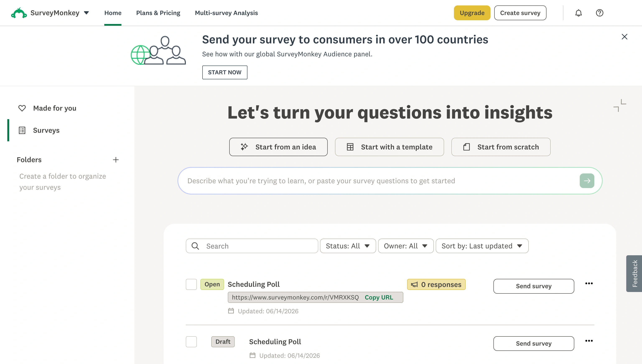
Task: Click the Folders heading
Action: [29, 160]
